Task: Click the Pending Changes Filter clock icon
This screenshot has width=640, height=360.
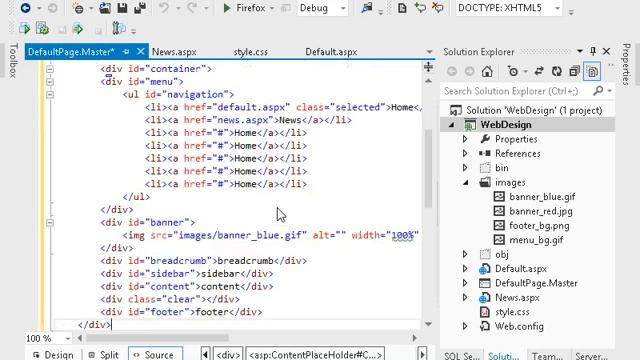Action: (513, 71)
